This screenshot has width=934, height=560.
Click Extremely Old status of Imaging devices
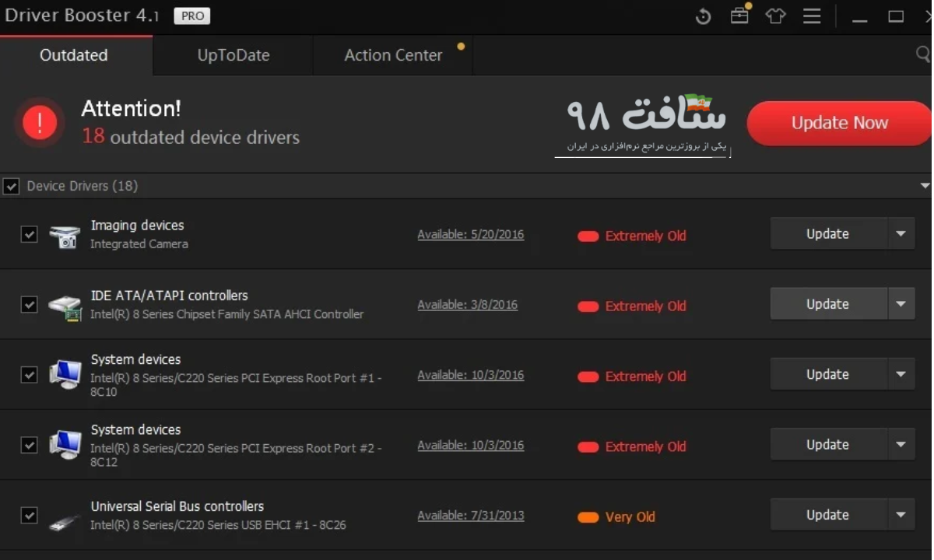click(x=632, y=236)
